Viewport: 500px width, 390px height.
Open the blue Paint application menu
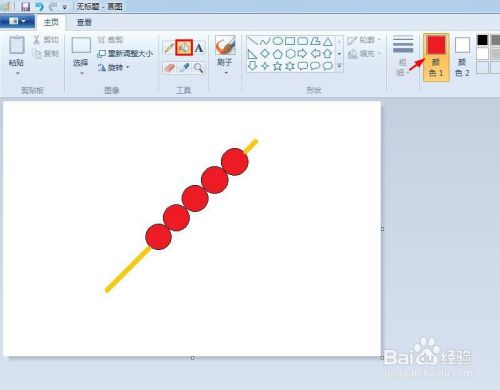point(17,21)
